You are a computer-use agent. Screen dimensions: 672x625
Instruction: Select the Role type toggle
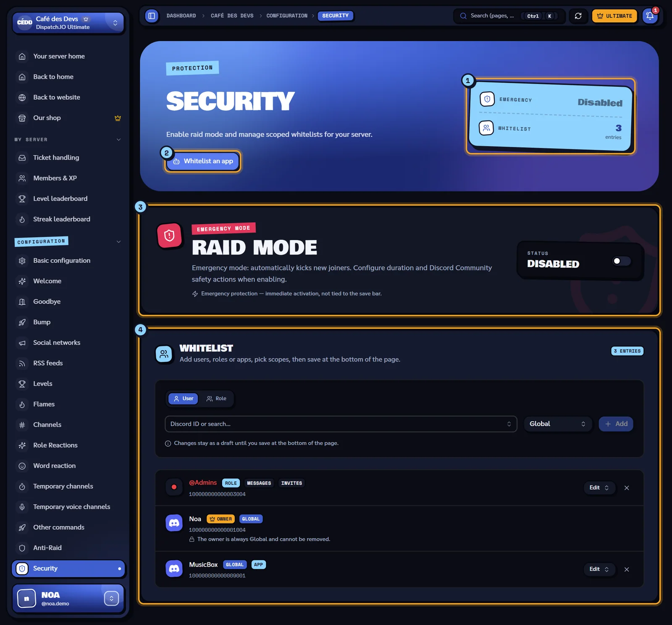click(x=216, y=399)
